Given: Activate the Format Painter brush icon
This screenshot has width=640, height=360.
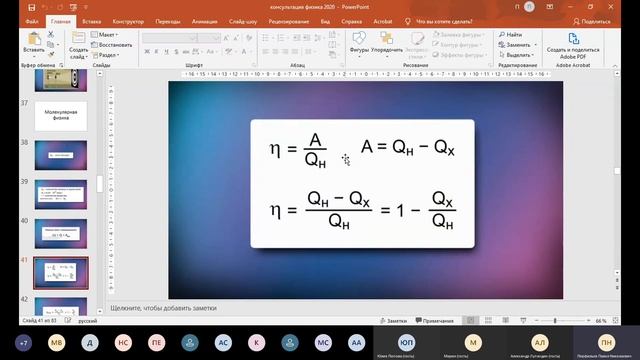Looking at the screenshot, I should coord(51,54).
